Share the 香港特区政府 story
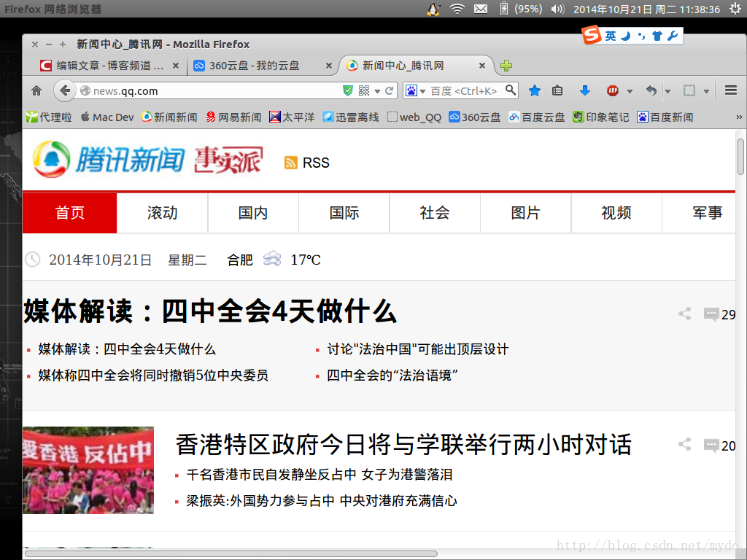The image size is (747, 560). pyautogui.click(x=684, y=445)
